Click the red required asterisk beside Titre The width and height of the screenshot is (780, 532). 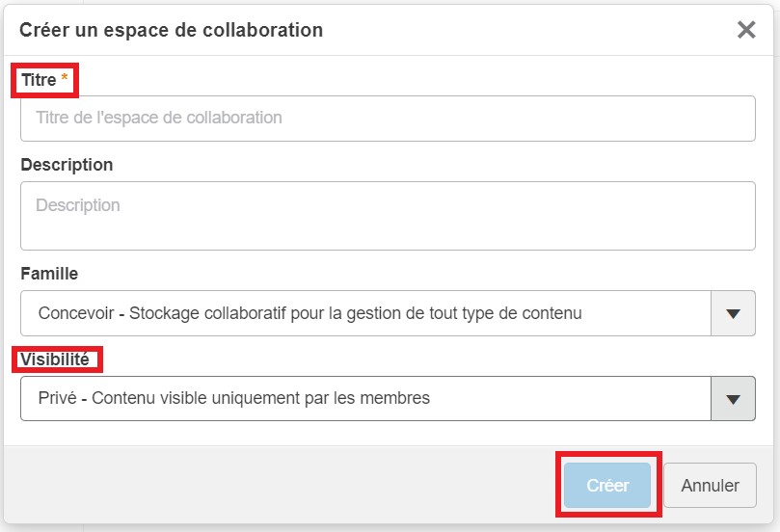(65, 81)
